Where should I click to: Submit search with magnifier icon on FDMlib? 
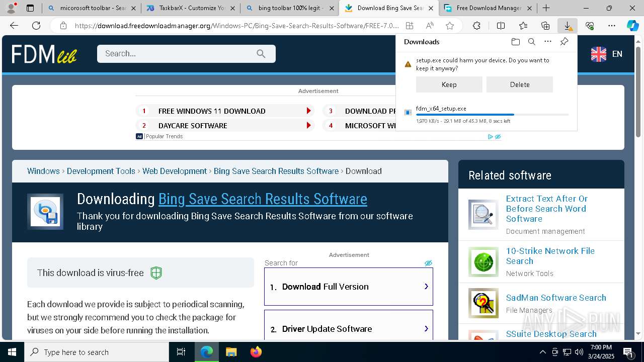[261, 54]
